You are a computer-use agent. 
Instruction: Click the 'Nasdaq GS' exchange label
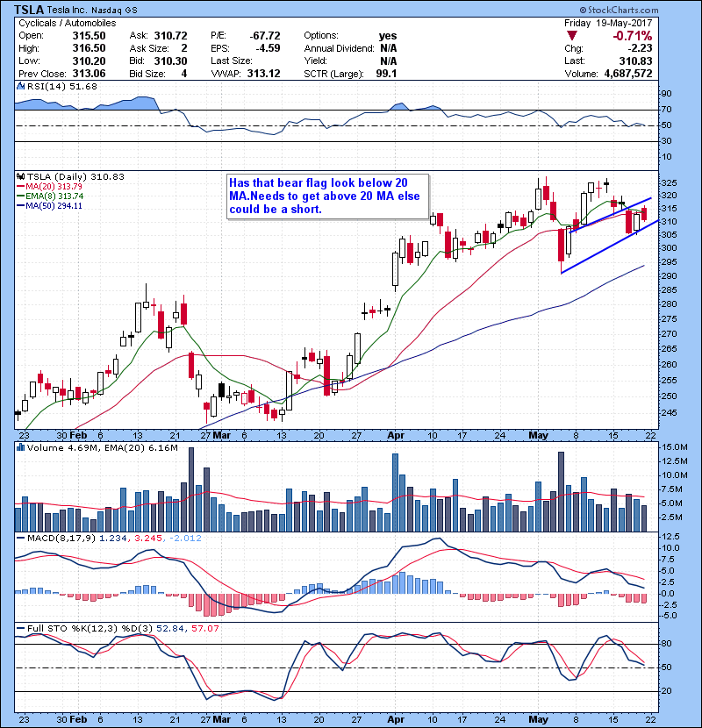(114, 11)
